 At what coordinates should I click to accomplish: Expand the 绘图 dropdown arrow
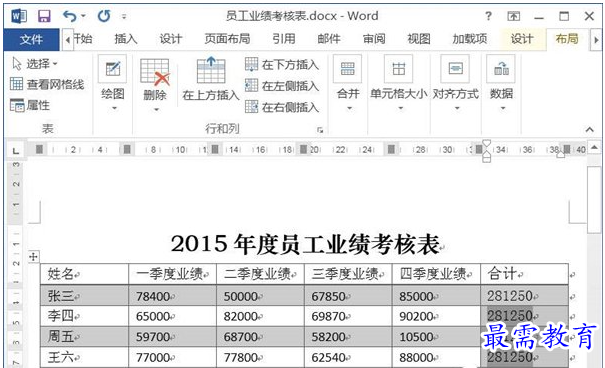point(114,108)
